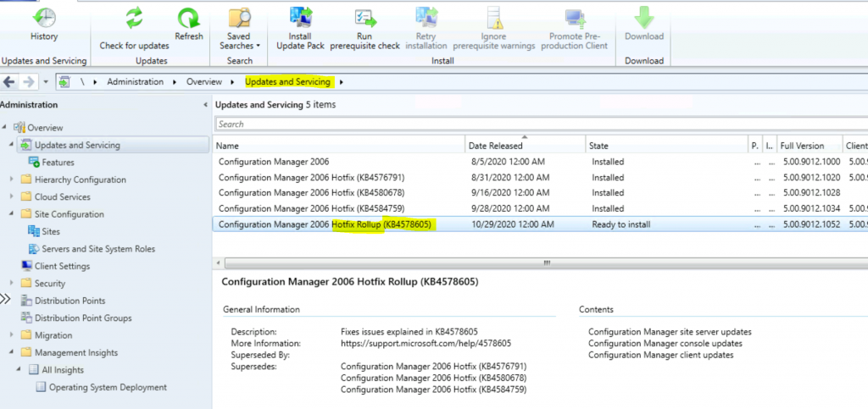
Task: Click Ignore prerequisite warnings icon
Action: pos(494,19)
